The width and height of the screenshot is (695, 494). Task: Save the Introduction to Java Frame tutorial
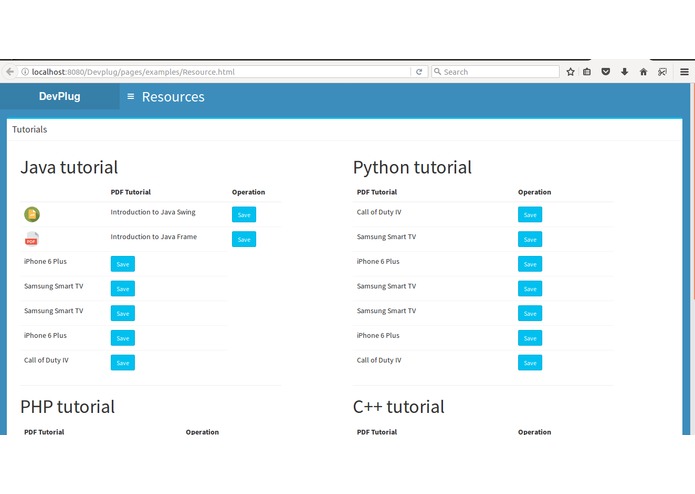point(244,239)
